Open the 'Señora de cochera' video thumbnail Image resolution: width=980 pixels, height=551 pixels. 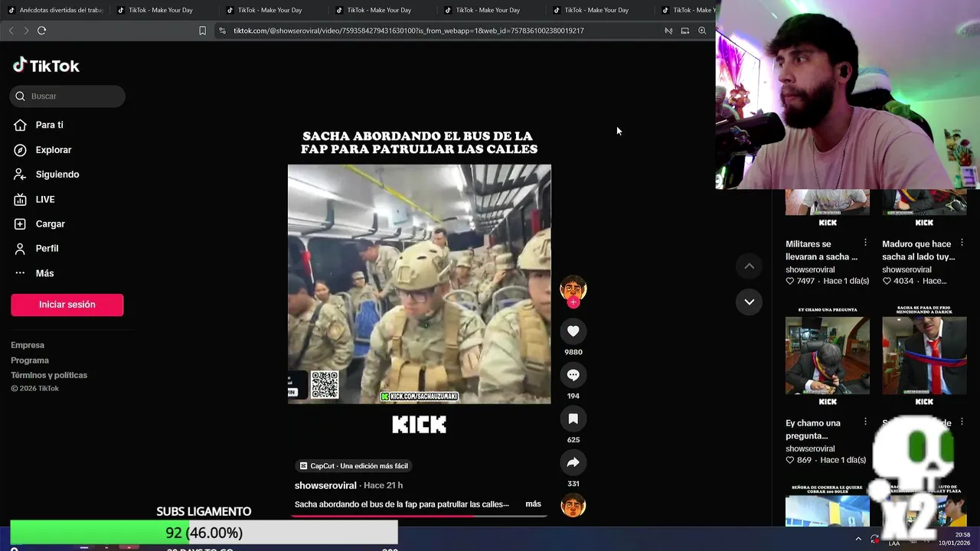[x=828, y=505]
